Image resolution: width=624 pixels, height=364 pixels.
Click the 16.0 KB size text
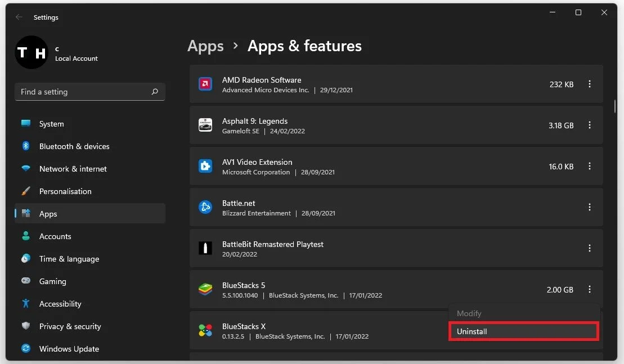coord(561,167)
